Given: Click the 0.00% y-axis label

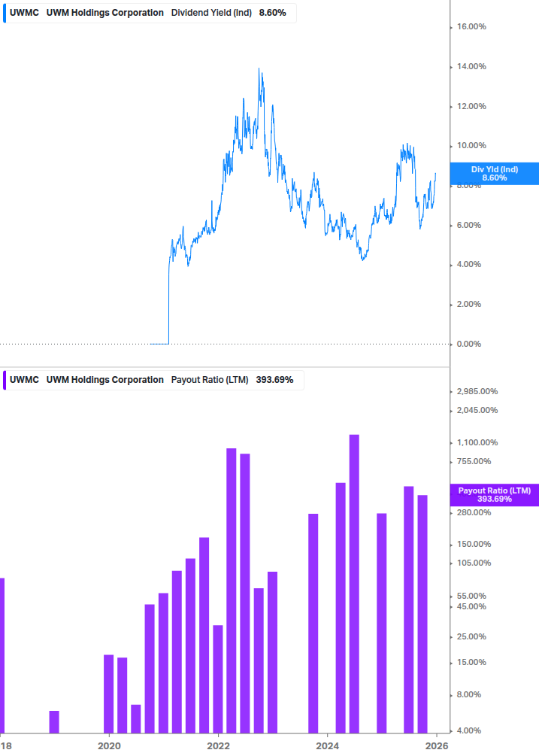Looking at the screenshot, I should (468, 345).
